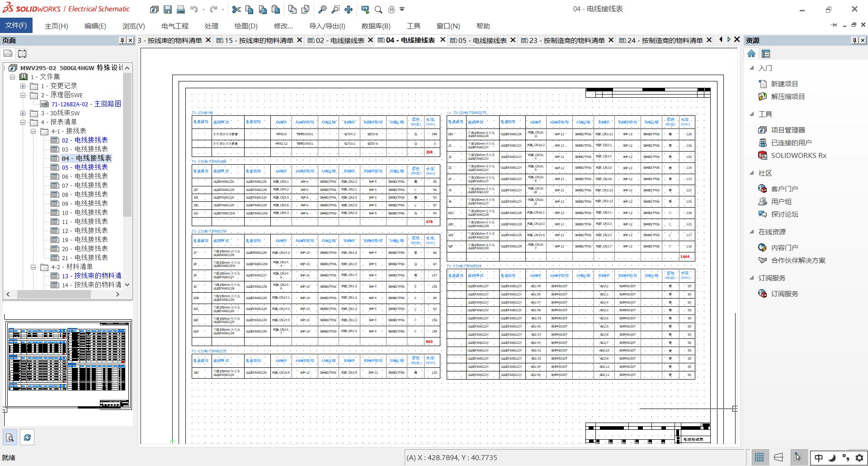Select the Pan four-arrow icon
Viewport: 868px width, 466px height.
pos(349,9)
